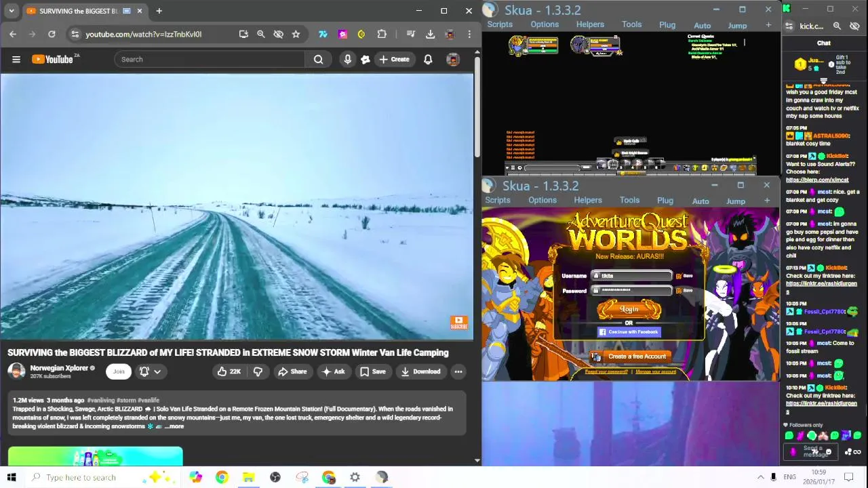The width and height of the screenshot is (868, 488).
Task: Toggle Save username checkbox
Action: pos(679,276)
